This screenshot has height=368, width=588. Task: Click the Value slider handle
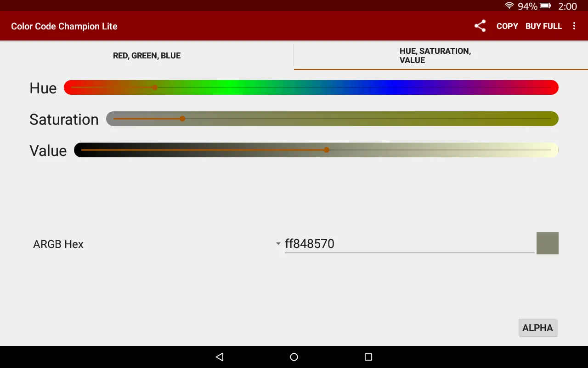click(x=327, y=150)
